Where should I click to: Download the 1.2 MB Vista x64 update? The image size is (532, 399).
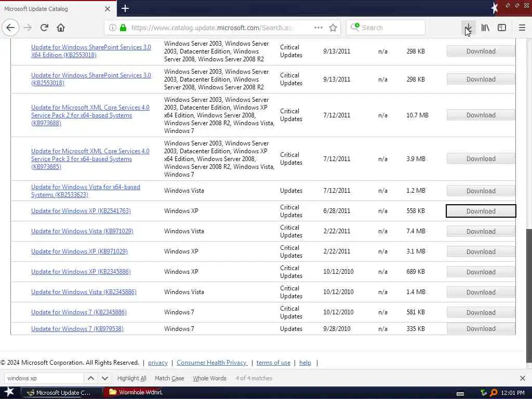(x=481, y=191)
